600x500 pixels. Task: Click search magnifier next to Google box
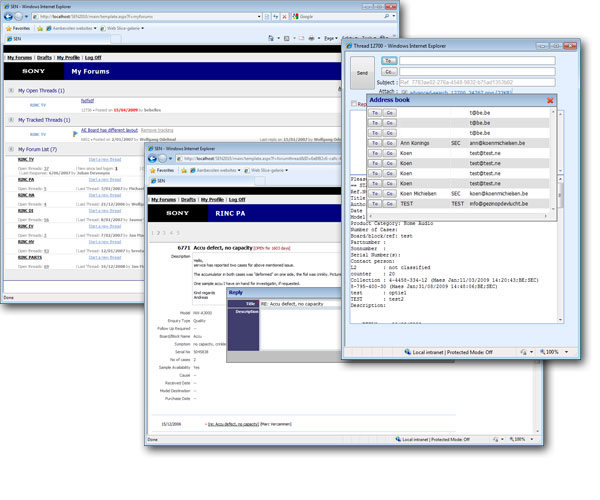(386, 16)
